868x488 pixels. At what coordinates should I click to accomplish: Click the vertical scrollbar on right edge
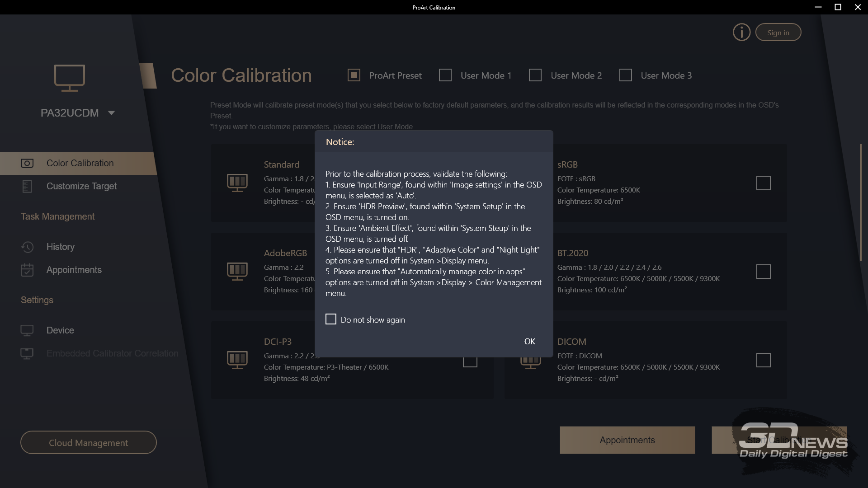[860, 202]
